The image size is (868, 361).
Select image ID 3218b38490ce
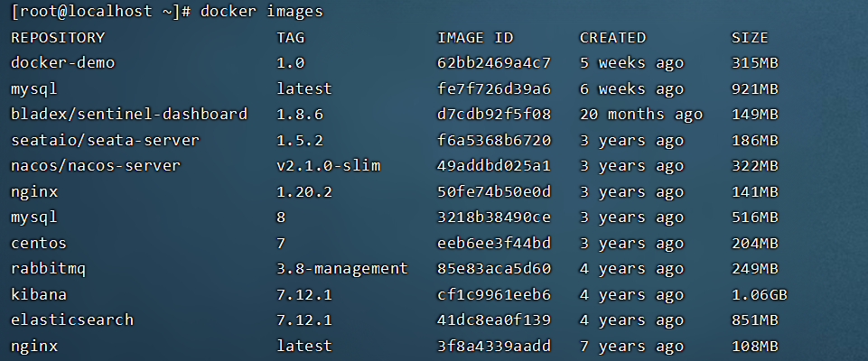click(x=494, y=218)
